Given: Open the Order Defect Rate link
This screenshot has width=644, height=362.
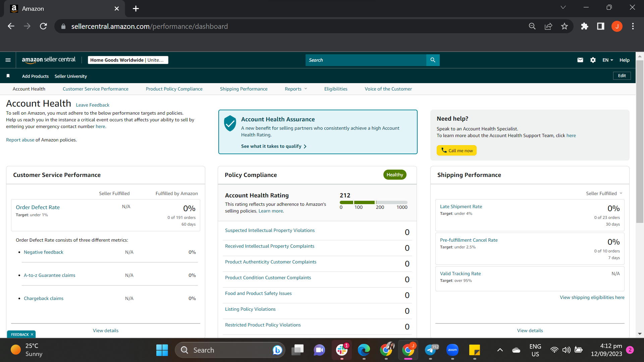Looking at the screenshot, I should coord(38,207).
